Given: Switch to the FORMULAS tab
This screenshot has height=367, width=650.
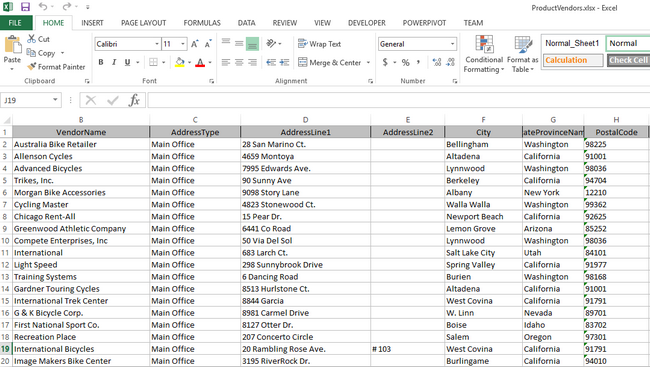Looking at the screenshot, I should 202,23.
